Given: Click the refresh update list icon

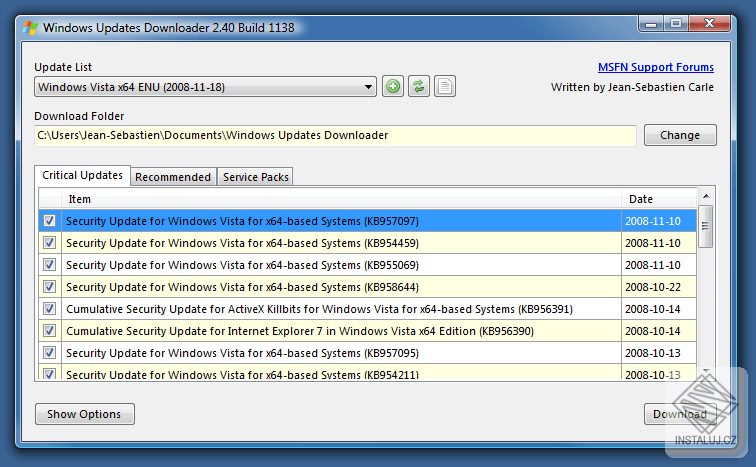Looking at the screenshot, I should point(419,87).
